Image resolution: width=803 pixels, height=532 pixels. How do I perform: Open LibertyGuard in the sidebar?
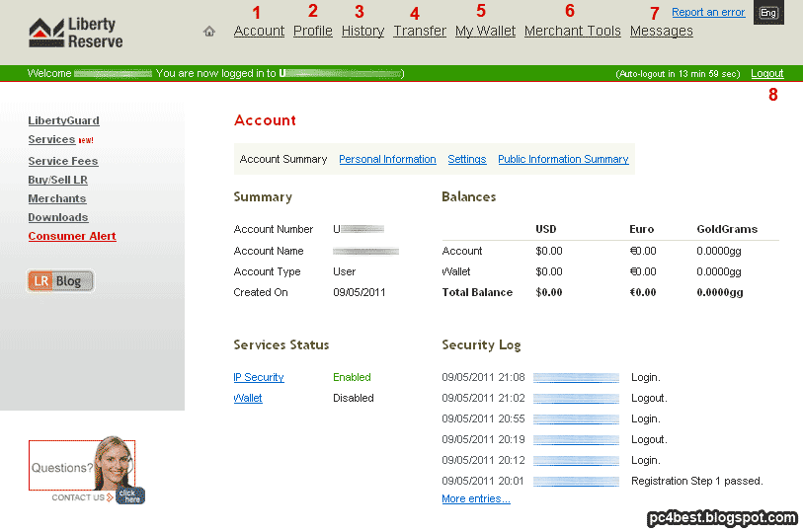[x=63, y=120]
